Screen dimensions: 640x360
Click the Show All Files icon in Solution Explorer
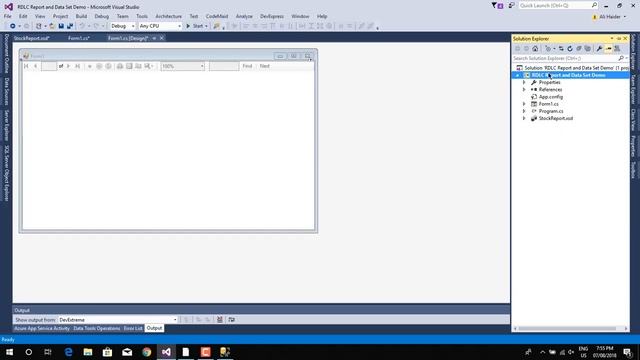click(x=588, y=49)
